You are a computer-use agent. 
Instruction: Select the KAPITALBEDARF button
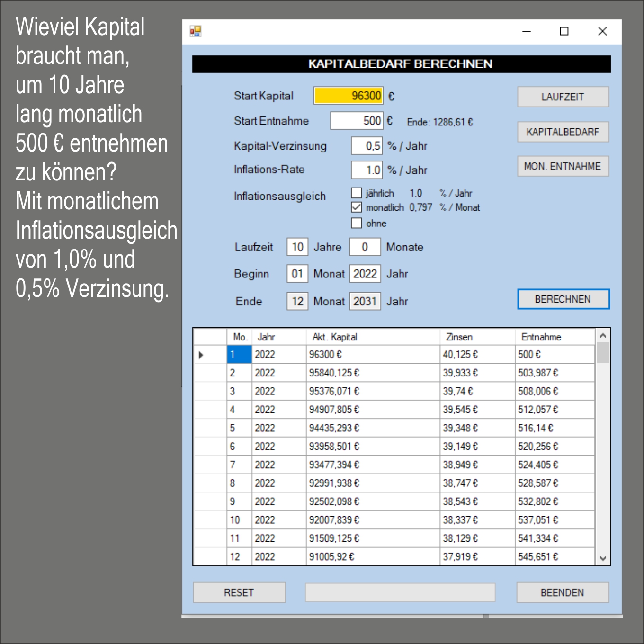563,132
